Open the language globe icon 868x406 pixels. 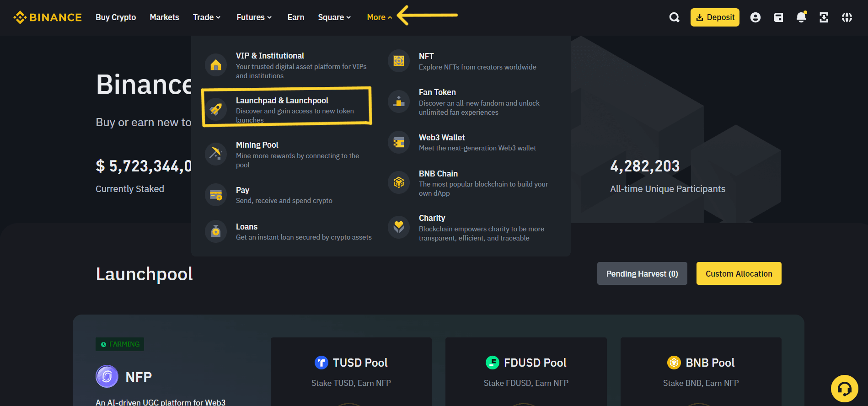pyautogui.click(x=847, y=17)
